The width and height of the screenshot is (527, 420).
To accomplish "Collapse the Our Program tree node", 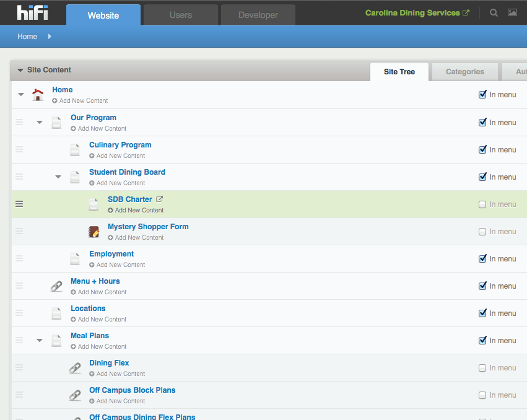I will click(x=40, y=123).
